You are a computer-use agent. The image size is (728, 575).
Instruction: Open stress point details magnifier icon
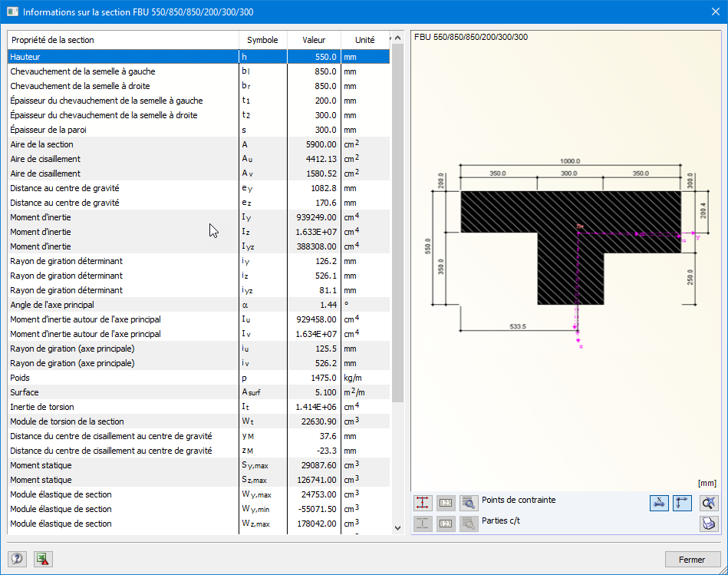469,503
